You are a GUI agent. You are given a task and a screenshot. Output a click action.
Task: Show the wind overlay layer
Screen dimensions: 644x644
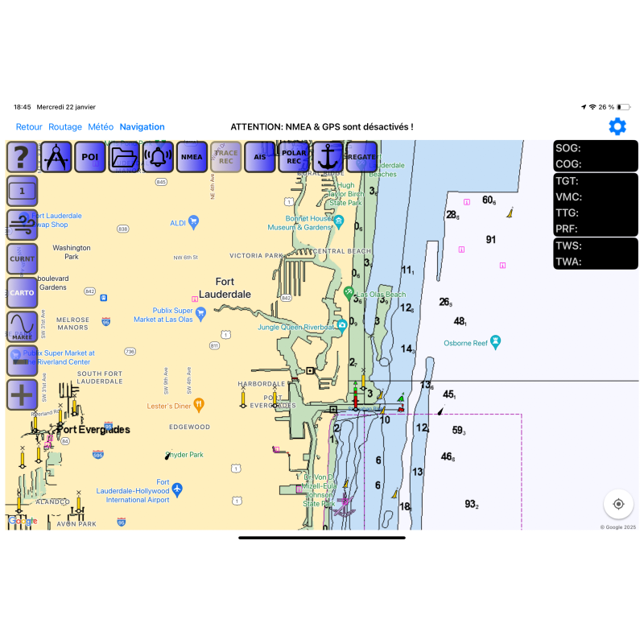pyautogui.click(x=23, y=225)
